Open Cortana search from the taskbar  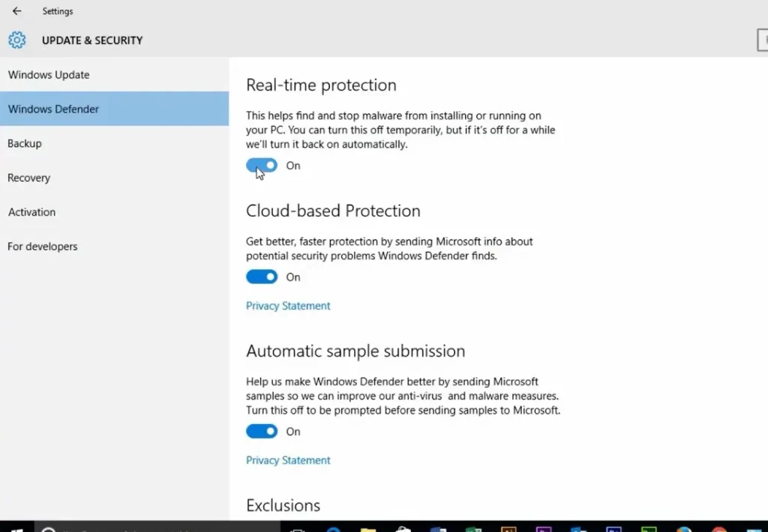47,527
